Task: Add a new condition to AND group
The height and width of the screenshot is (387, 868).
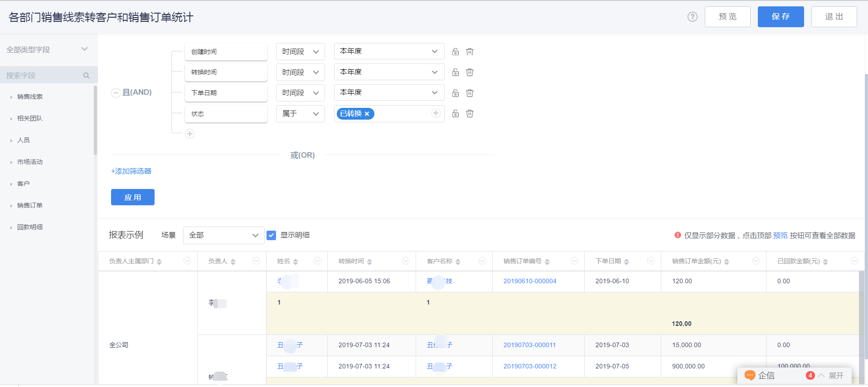Action: click(x=189, y=134)
